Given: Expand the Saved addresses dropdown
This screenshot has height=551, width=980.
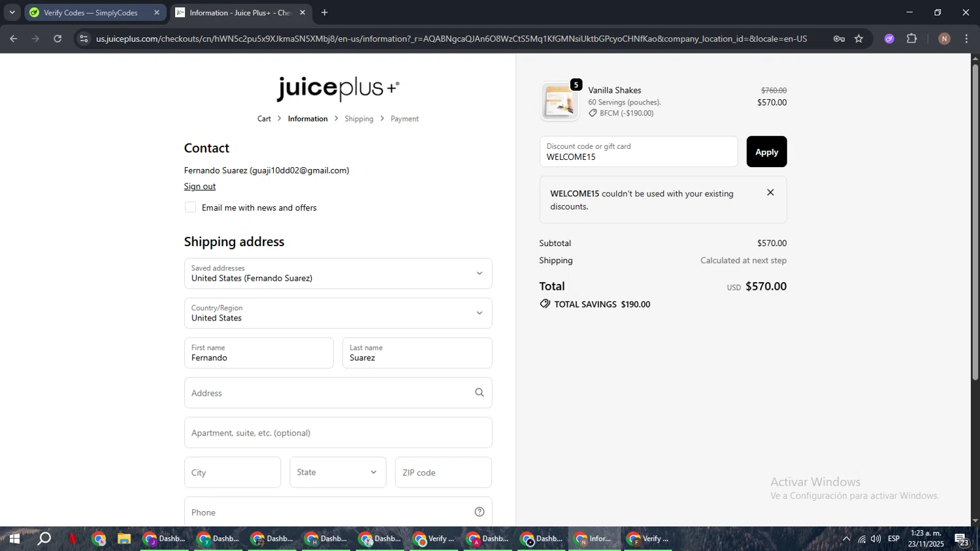Looking at the screenshot, I should 338,274.
